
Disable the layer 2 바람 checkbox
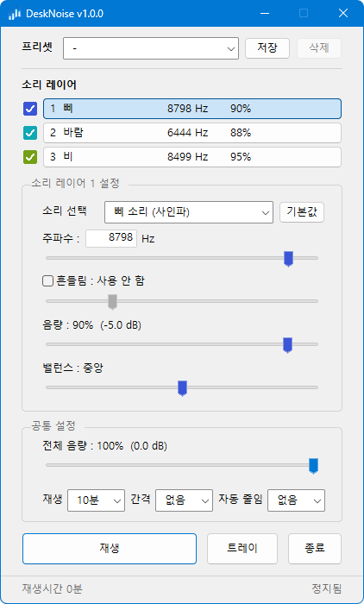[x=30, y=133]
